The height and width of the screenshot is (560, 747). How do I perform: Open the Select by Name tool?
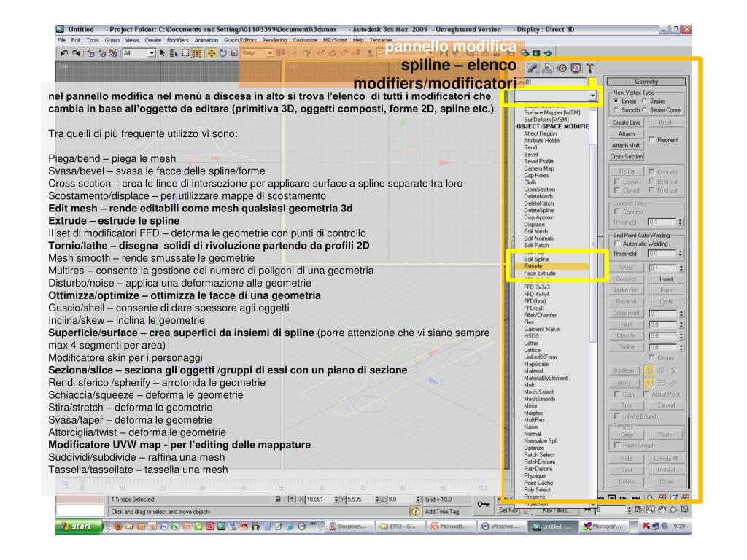(174, 53)
